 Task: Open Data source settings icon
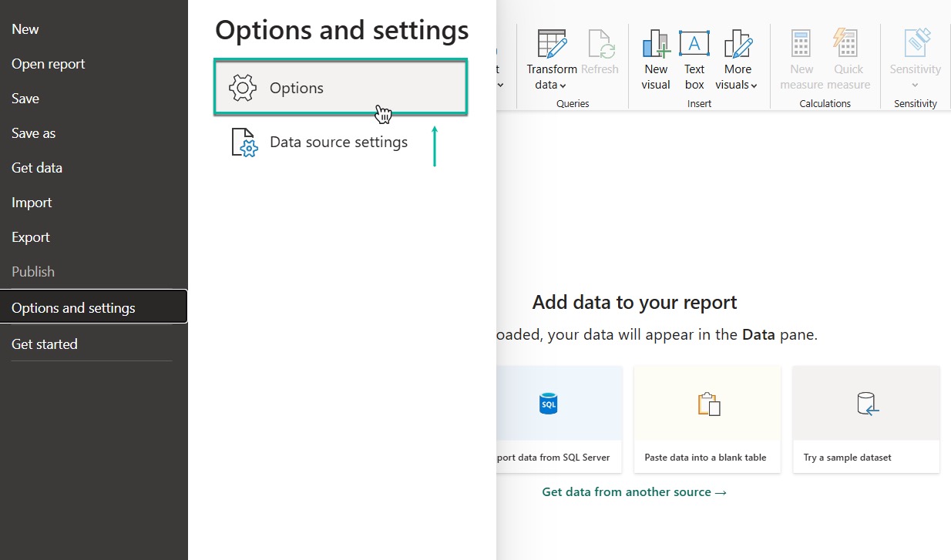point(244,143)
